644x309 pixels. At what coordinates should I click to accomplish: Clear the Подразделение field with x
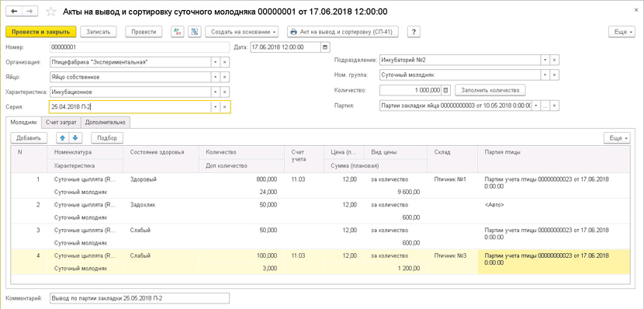[x=554, y=60]
